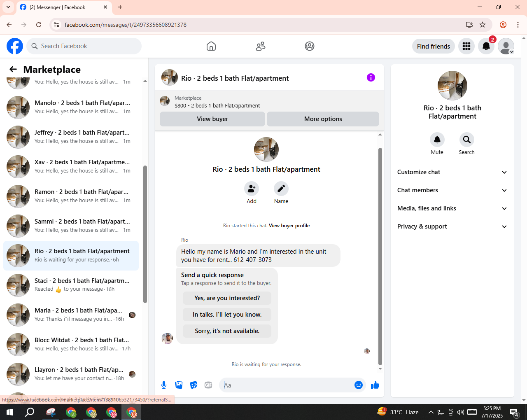Reload the page in browser
The image size is (527, 420).
39,25
